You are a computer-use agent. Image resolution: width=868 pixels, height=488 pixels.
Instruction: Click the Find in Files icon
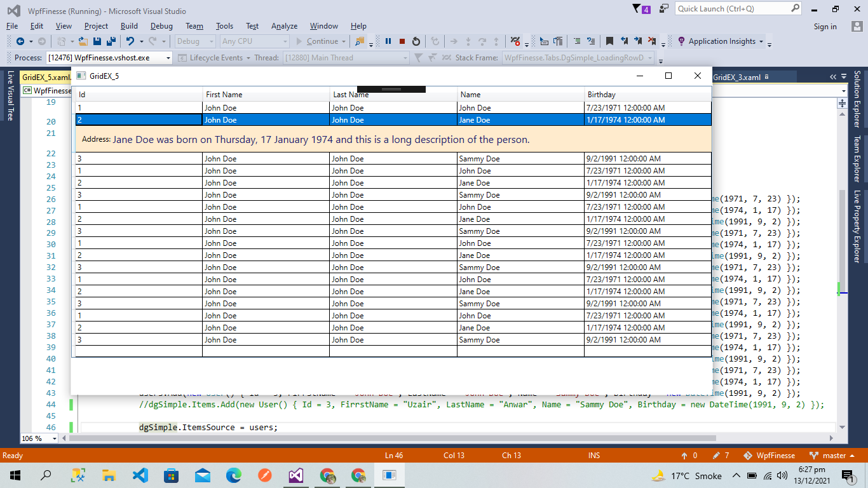[360, 41]
